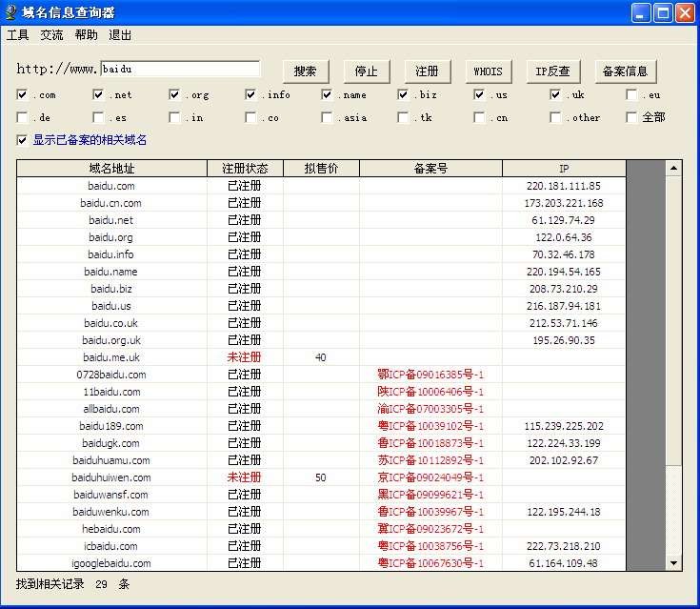Screen dimensions: 700x609
Task: Select the baiduhuamu.com domain
Action: 111,460
